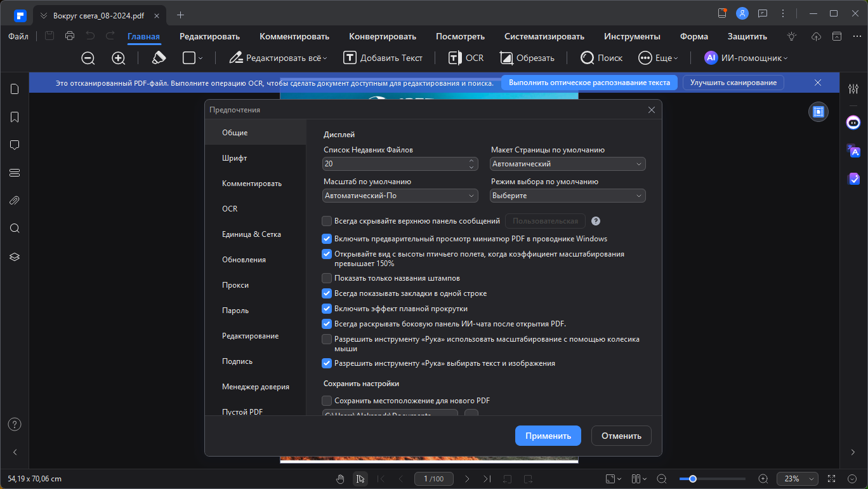Screen dimensions: 868x489
Task: Click the cloud upload icon in top bar
Action: click(817, 36)
